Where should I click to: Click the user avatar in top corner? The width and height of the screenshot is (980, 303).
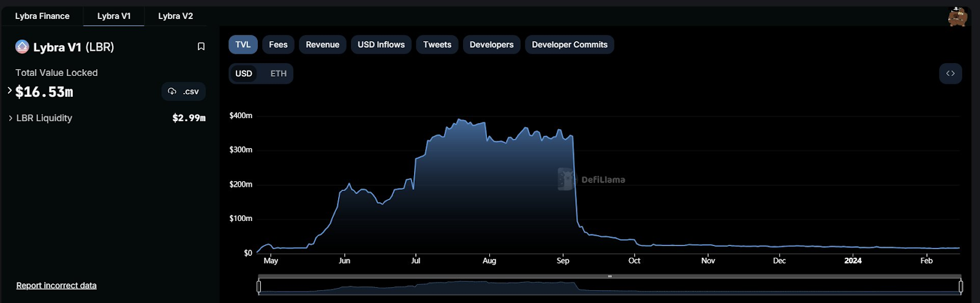957,17
